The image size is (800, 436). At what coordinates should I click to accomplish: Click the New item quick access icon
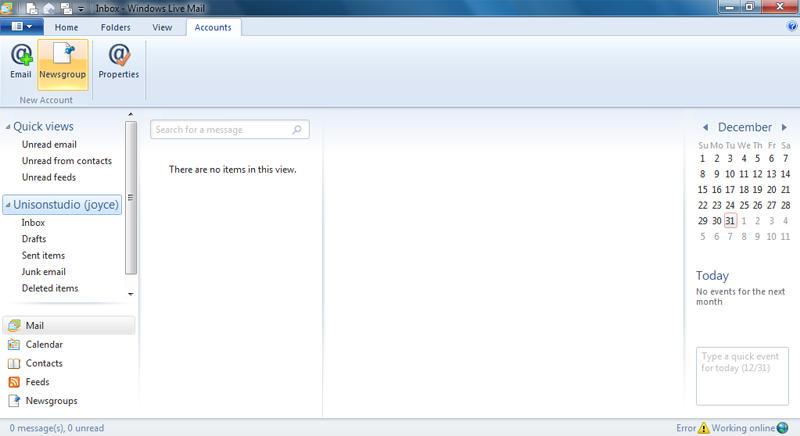(x=32, y=8)
